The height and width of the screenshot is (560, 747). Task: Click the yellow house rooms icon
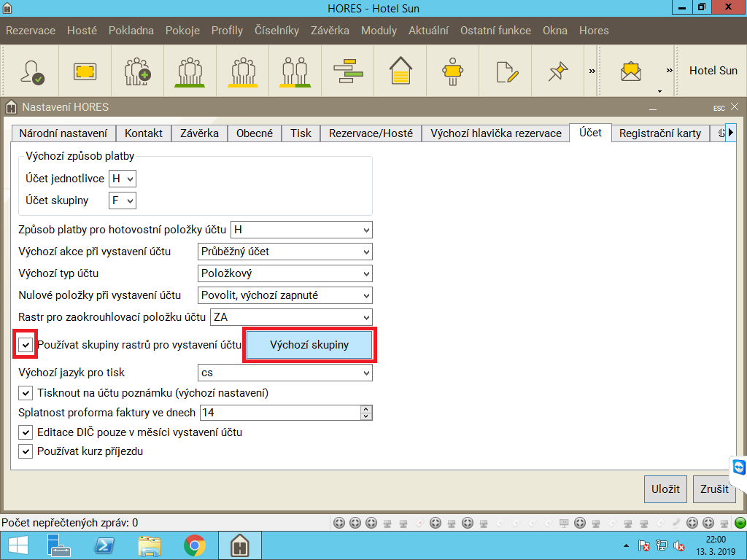click(x=400, y=71)
